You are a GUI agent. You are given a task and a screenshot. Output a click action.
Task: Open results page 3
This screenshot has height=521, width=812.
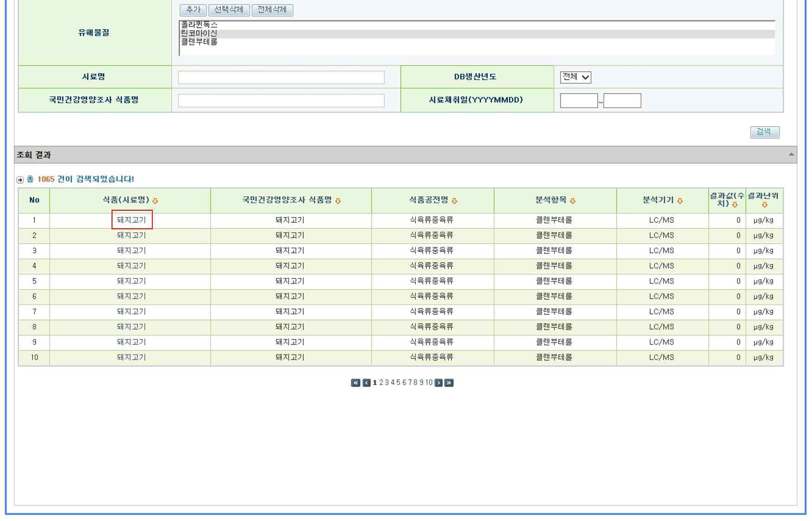[x=387, y=383]
